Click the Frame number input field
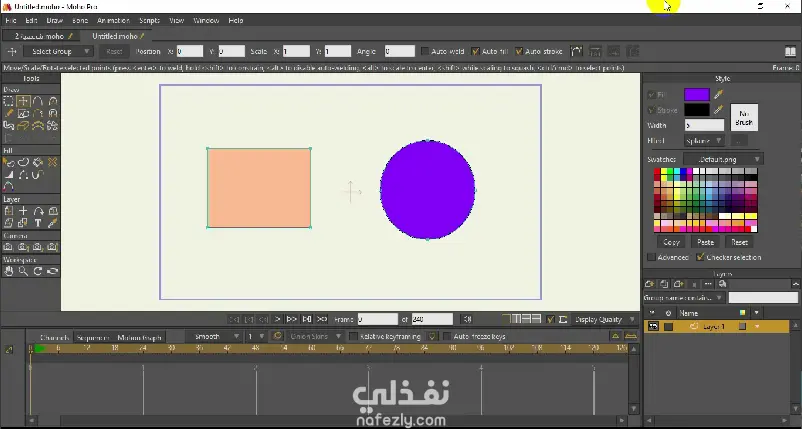Image resolution: width=802 pixels, height=429 pixels. point(377,319)
